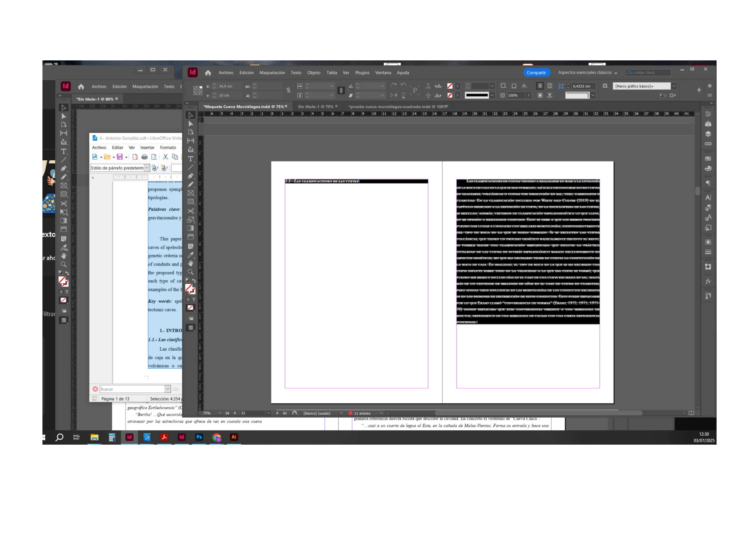Open the 11 errores preflight dropdown

pos(381,413)
